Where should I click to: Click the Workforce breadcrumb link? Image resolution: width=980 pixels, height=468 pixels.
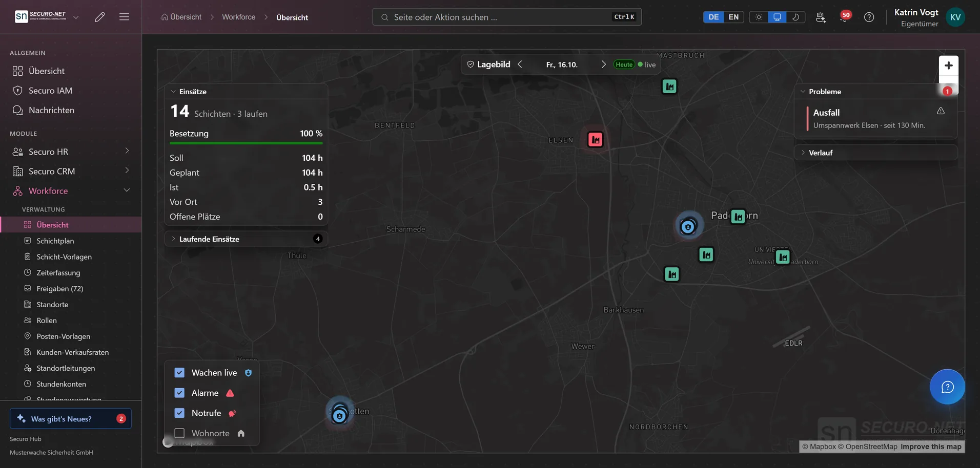coord(239,17)
